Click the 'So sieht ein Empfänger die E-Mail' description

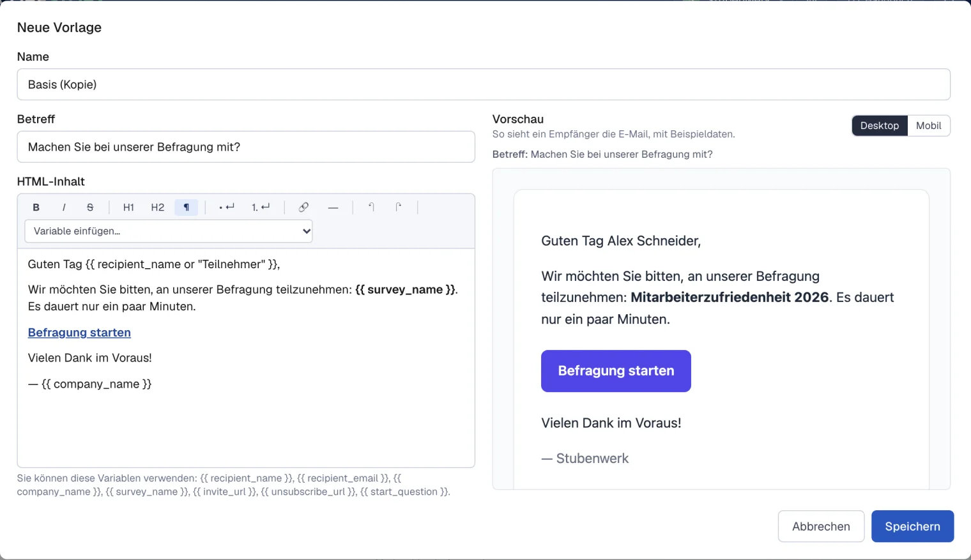(x=614, y=134)
